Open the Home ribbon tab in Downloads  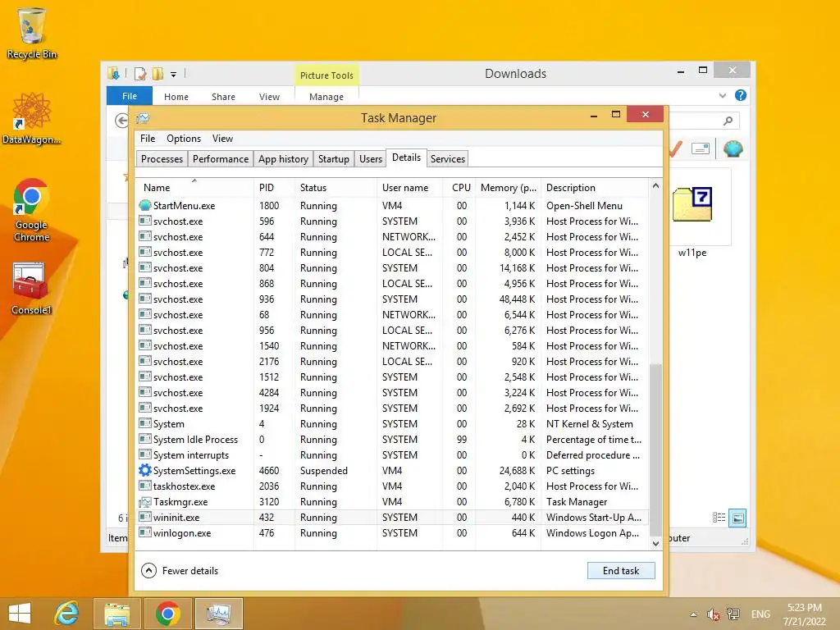pyautogui.click(x=176, y=97)
